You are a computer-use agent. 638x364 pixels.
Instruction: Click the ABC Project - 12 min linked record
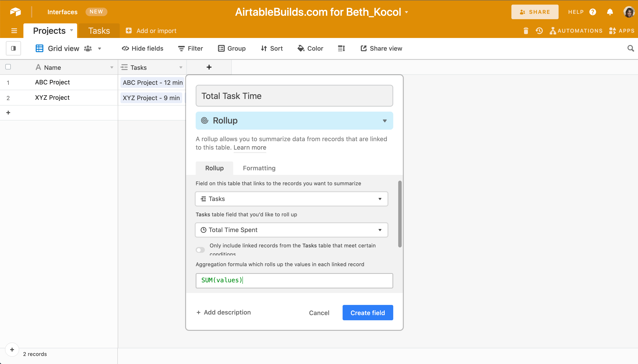152,82
